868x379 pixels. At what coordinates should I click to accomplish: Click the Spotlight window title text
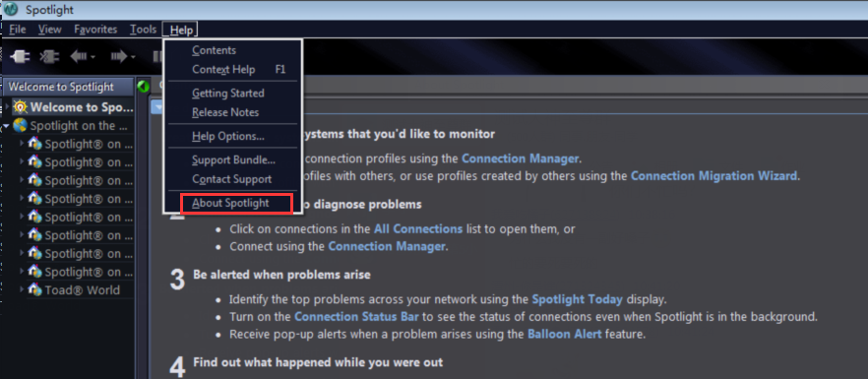tap(49, 10)
